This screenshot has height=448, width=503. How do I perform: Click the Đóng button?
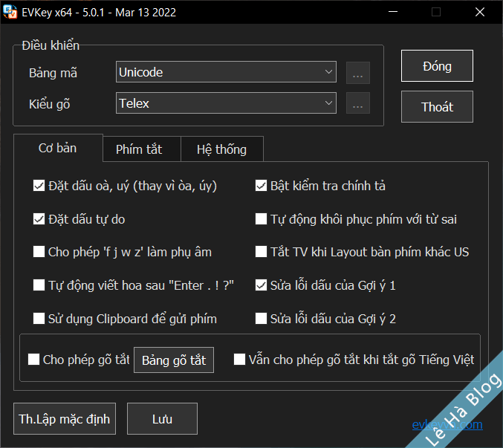(x=437, y=65)
